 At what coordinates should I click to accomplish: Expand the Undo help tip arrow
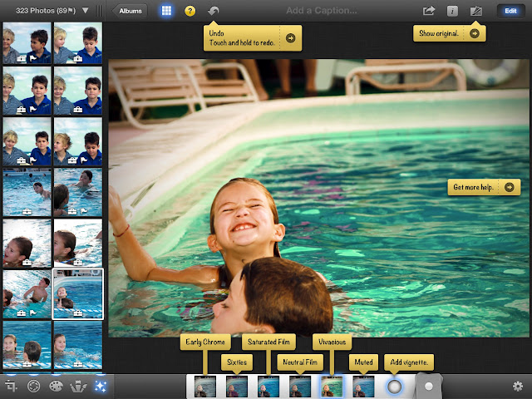pyautogui.click(x=290, y=37)
